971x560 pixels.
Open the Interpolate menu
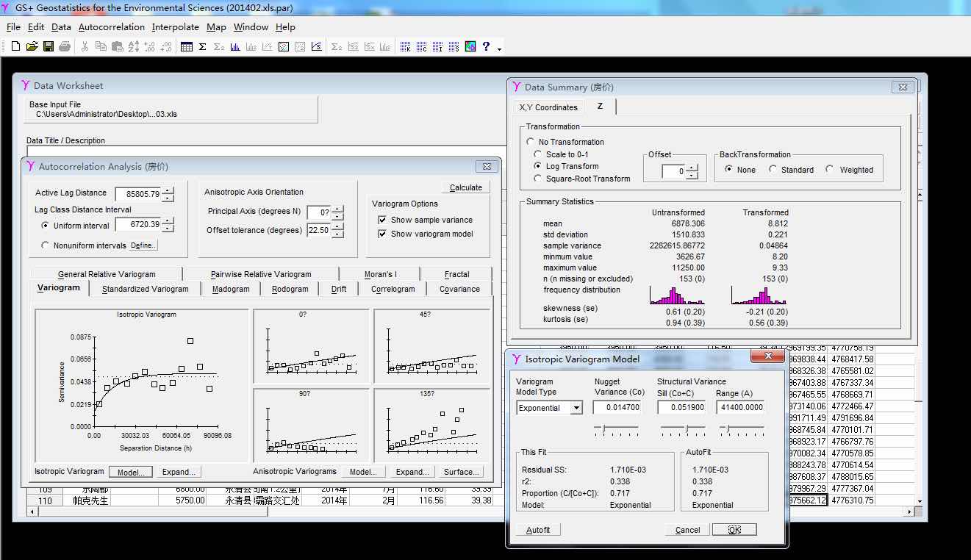point(176,27)
